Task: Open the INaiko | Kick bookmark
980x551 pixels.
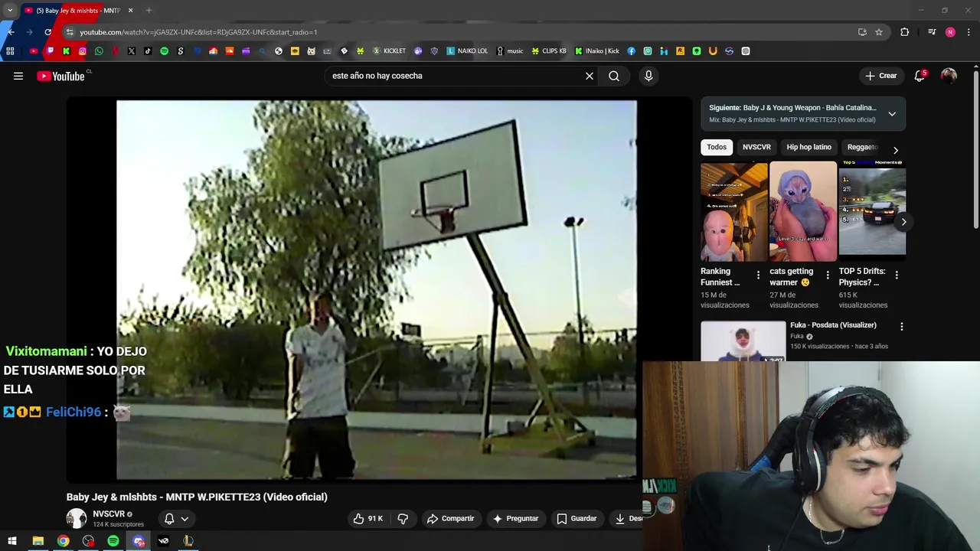Action: pyautogui.click(x=597, y=51)
